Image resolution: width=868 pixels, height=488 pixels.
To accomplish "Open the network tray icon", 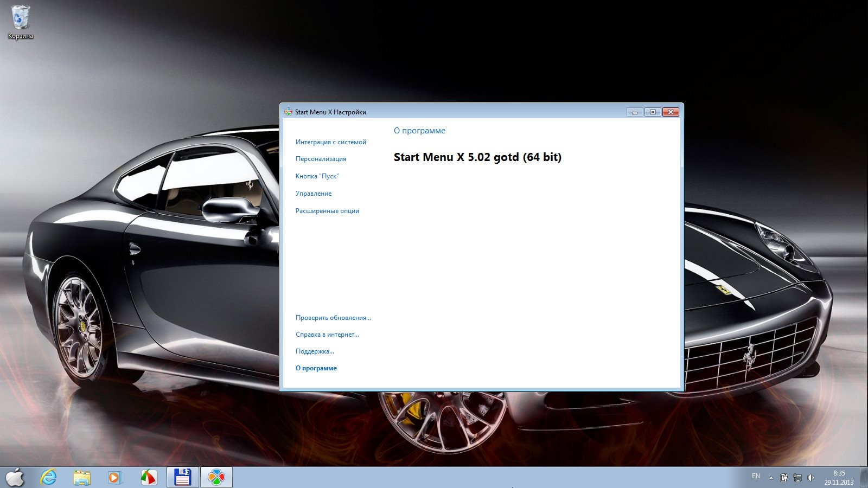I will [x=797, y=478].
